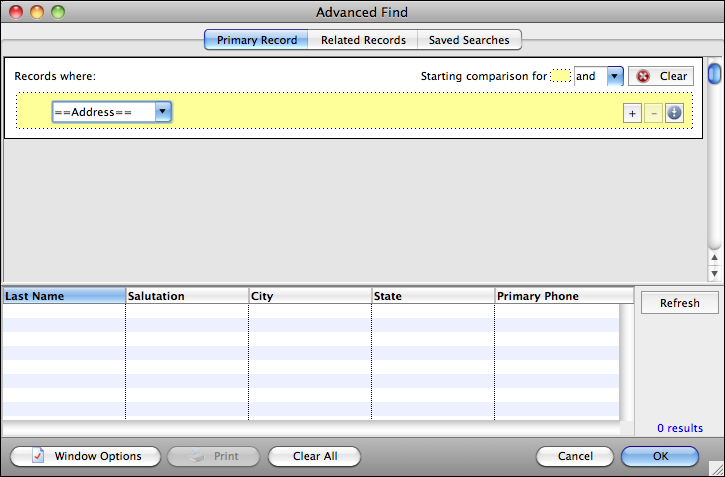Click the Clear button with red X
This screenshot has height=477, width=725.
[661, 76]
